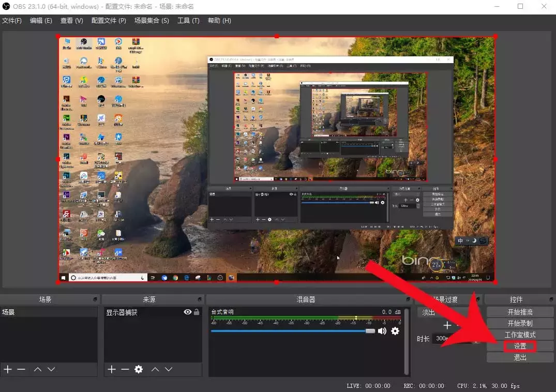Screen dimensions: 556x392
Task: Click 开始录制 to start recording
Action: click(520, 323)
